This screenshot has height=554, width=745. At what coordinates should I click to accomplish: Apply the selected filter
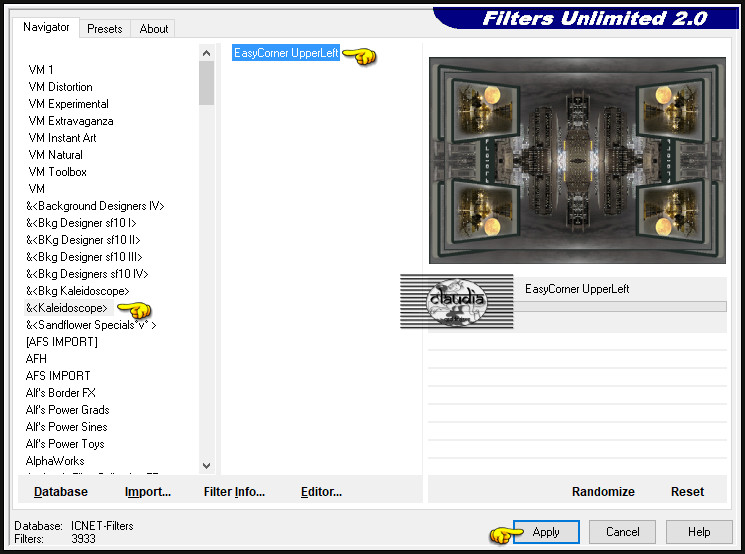546,532
